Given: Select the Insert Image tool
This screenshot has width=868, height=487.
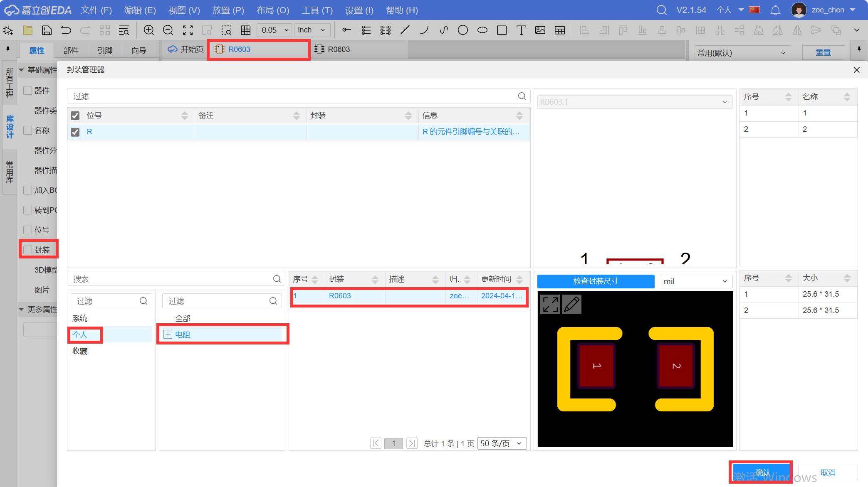Looking at the screenshot, I should (540, 30).
